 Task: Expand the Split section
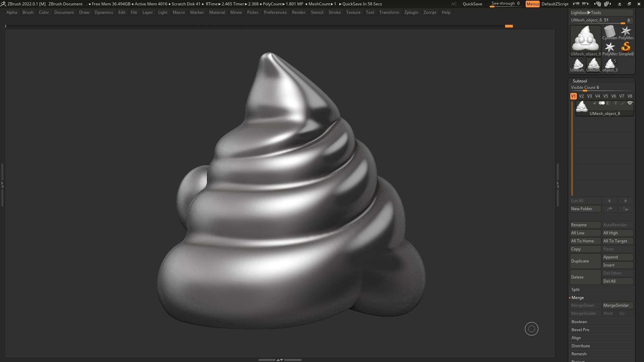(575, 290)
